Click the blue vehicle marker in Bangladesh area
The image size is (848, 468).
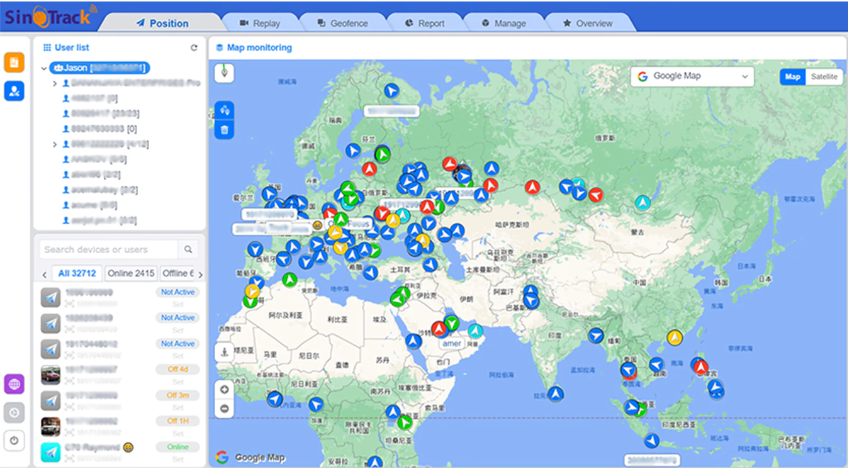[x=595, y=336]
